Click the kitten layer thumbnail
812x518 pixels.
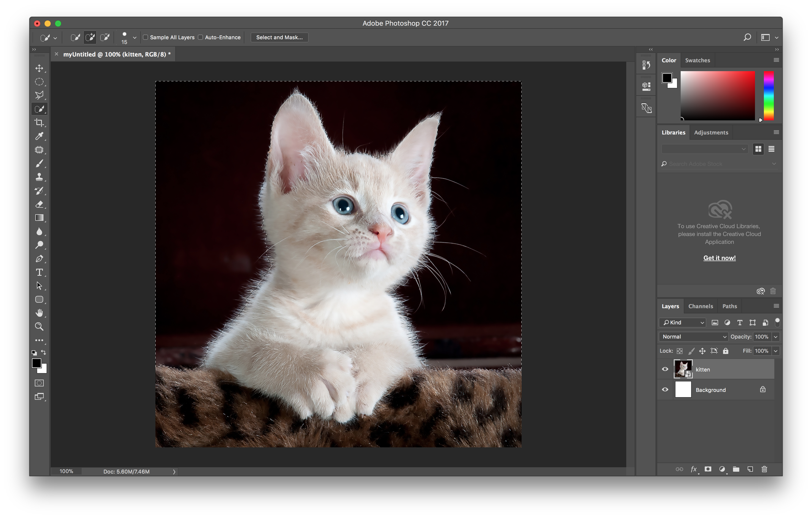point(683,369)
